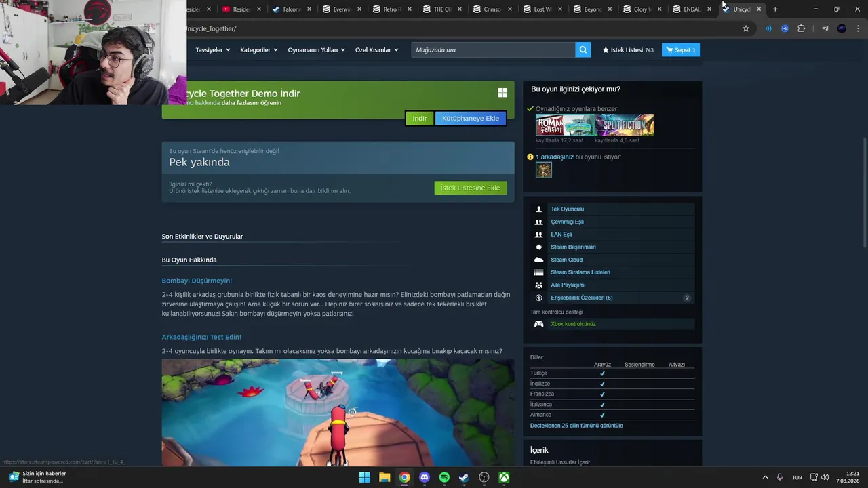This screenshot has height=488, width=868.
Task: Open the media control icon in Chrome toolbar
Action: 825,28
